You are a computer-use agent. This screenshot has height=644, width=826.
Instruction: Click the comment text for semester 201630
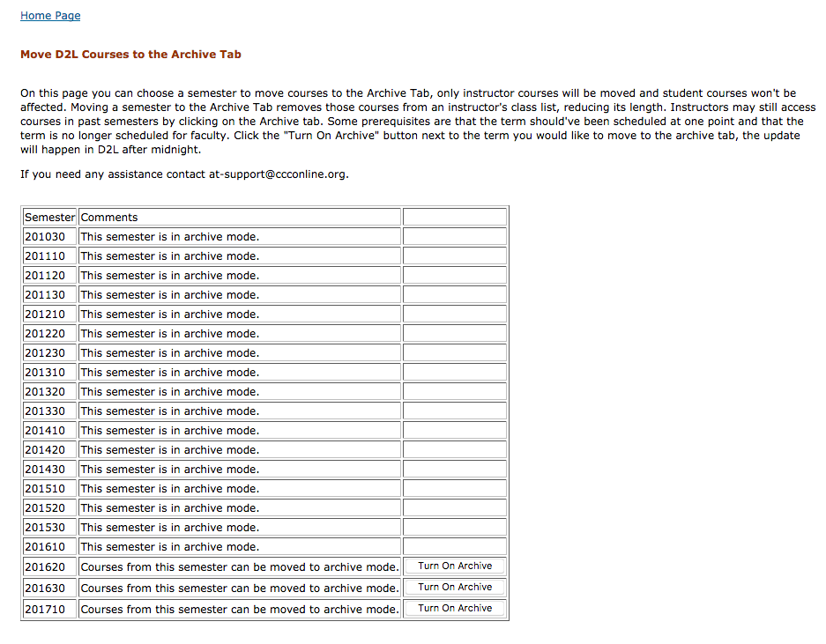(x=239, y=588)
